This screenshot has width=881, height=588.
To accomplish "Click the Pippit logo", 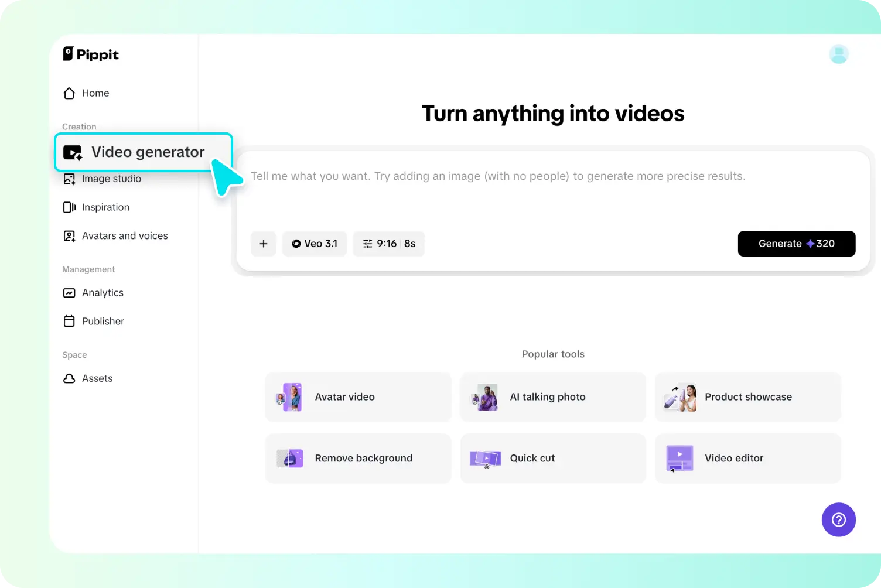I will point(90,54).
